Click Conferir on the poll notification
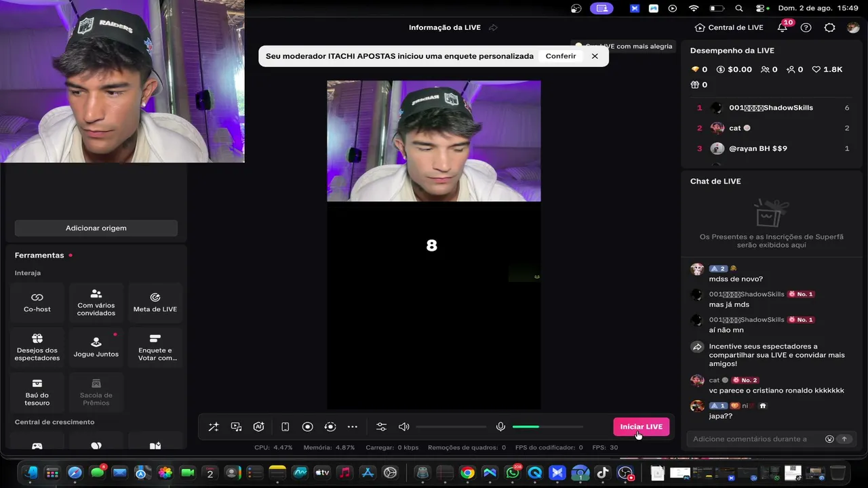 pos(561,56)
